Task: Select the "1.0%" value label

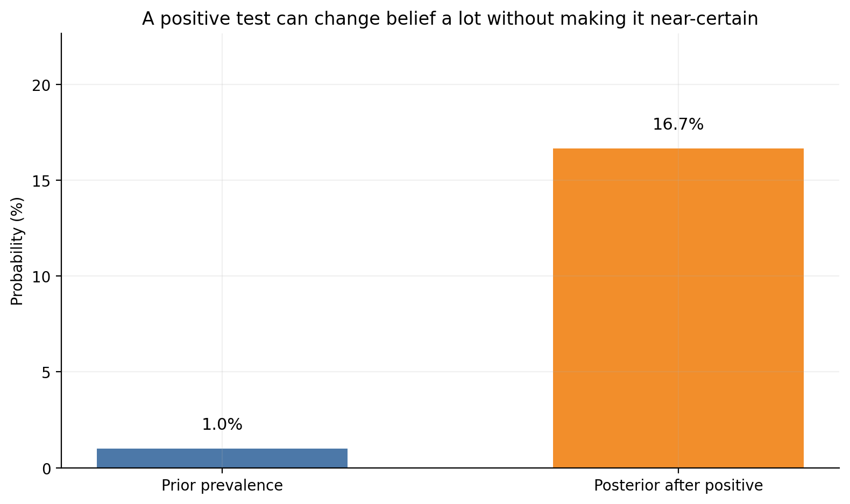Action: [222, 425]
